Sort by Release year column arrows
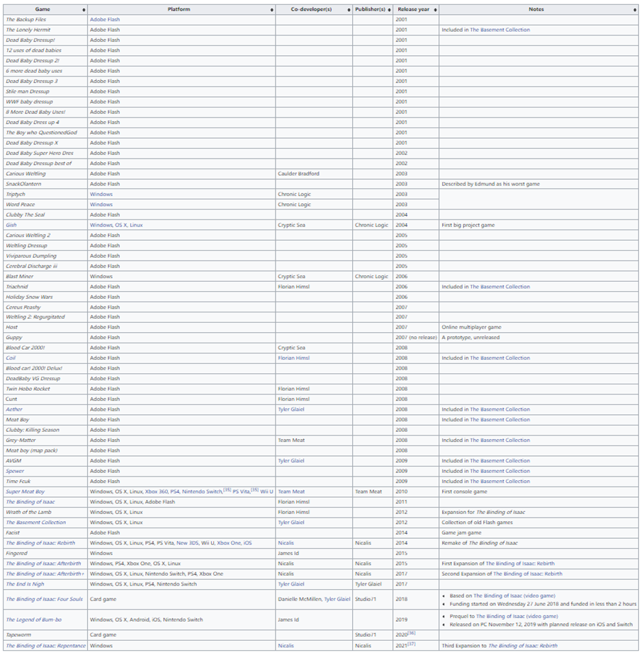644x655 pixels. (x=436, y=10)
